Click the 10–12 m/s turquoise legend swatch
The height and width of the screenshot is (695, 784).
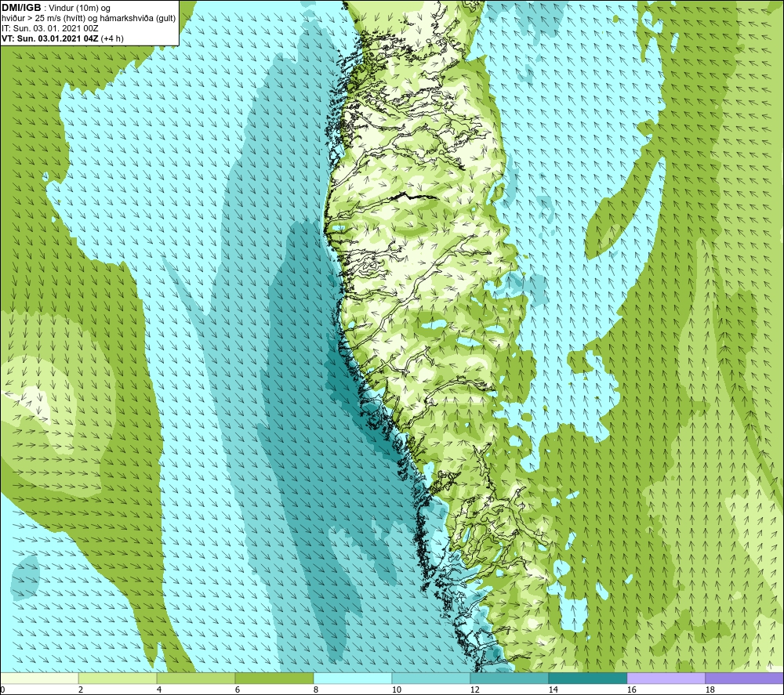point(431,678)
